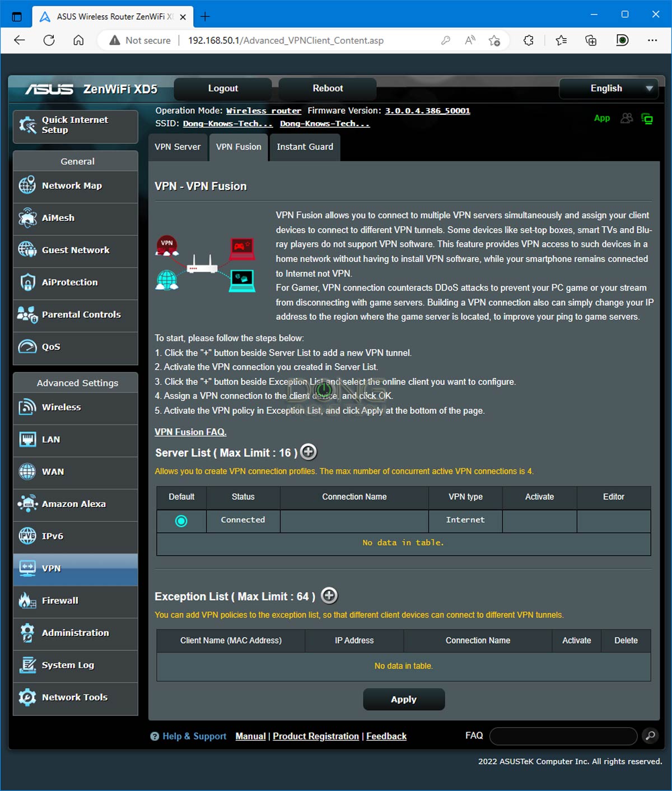Image resolution: width=672 pixels, height=791 pixels.
Task: Click the VPN sidebar icon
Action: [x=27, y=569]
